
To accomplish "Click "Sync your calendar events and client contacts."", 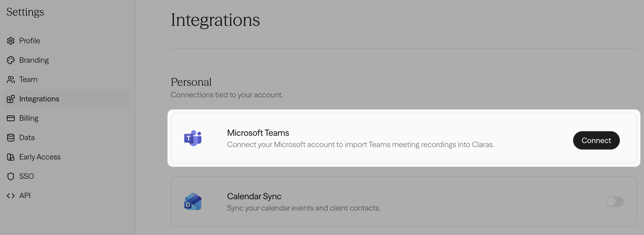I will [x=304, y=208].
